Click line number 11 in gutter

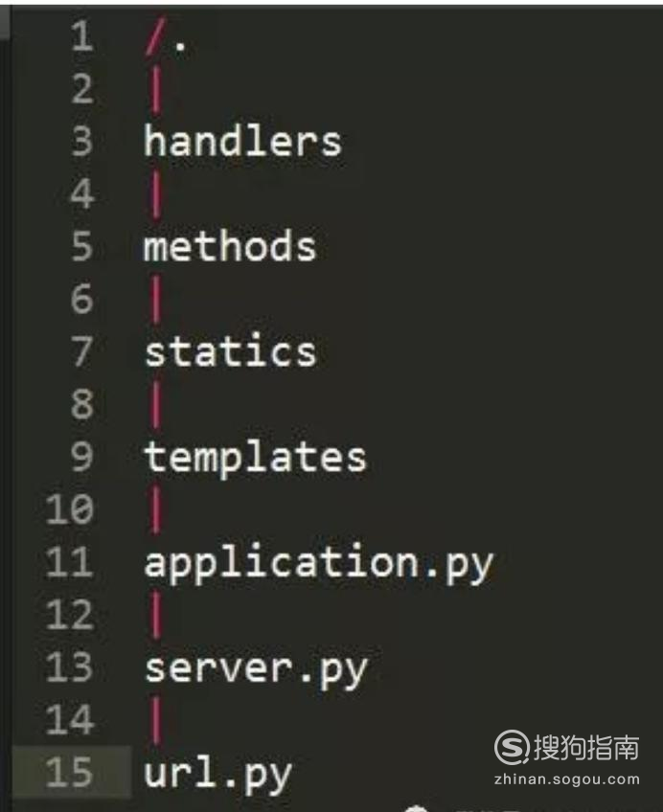pos(70,562)
